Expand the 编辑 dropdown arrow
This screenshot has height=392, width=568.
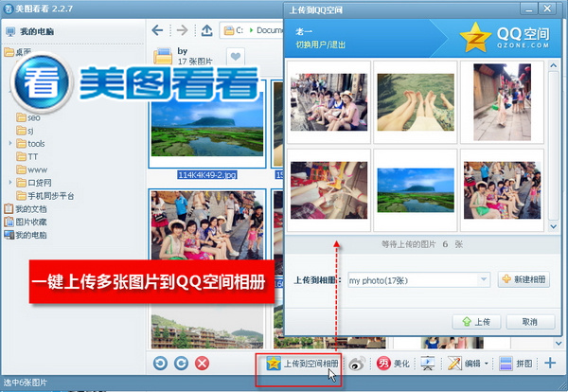[487, 364]
